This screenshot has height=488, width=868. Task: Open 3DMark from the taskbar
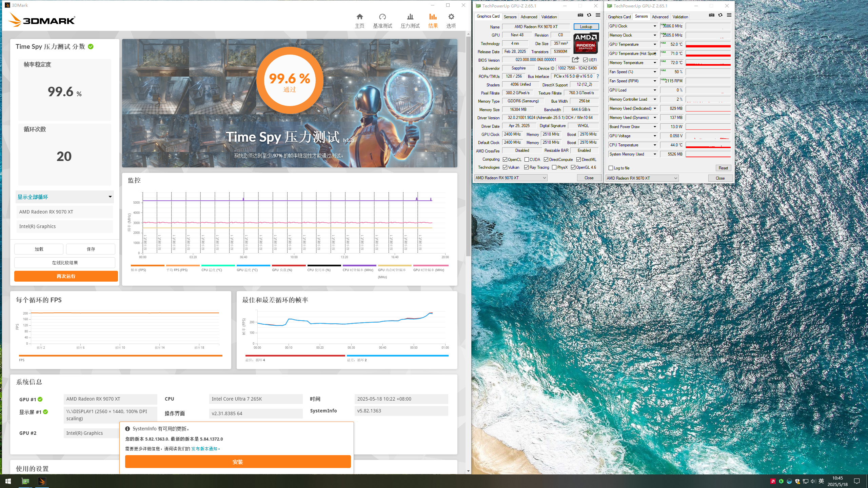click(42, 481)
